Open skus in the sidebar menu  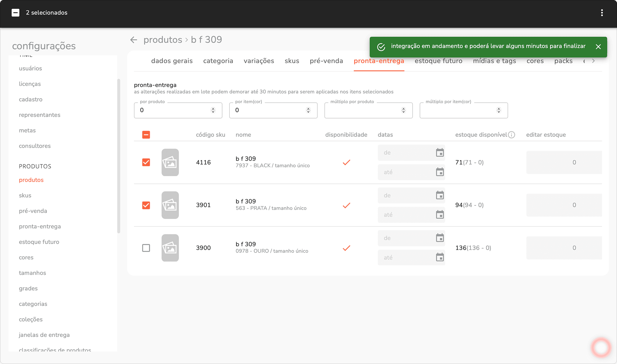25,196
